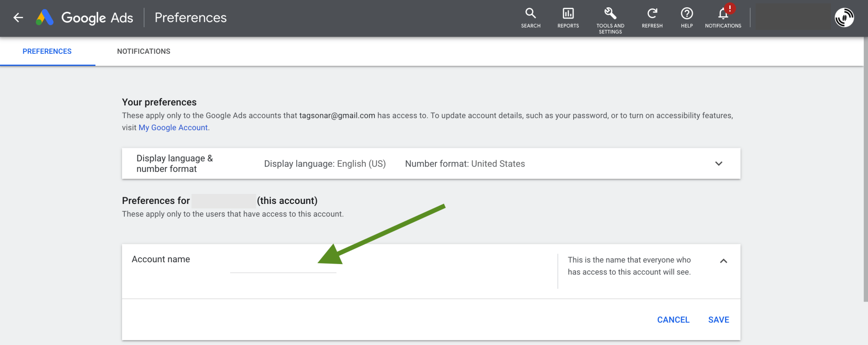Viewport: 868px width, 345px height.
Task: Open Tools and Settings wrench icon
Action: click(x=610, y=20)
